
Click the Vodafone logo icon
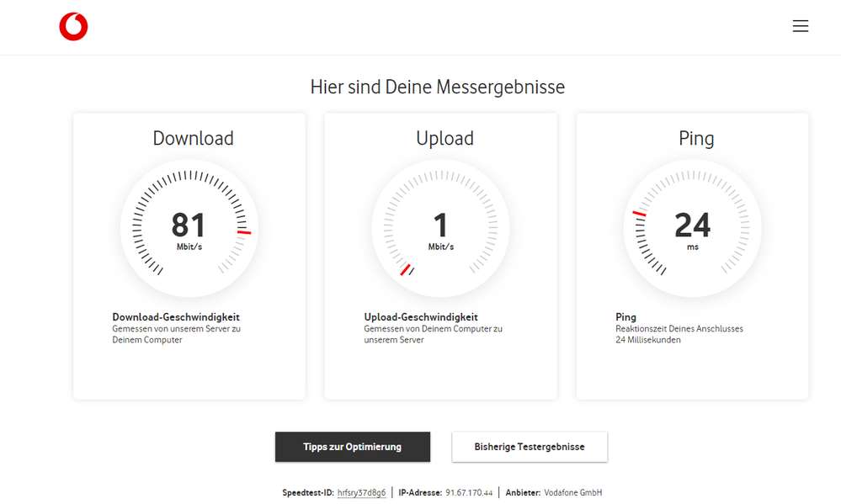pyautogui.click(x=72, y=26)
